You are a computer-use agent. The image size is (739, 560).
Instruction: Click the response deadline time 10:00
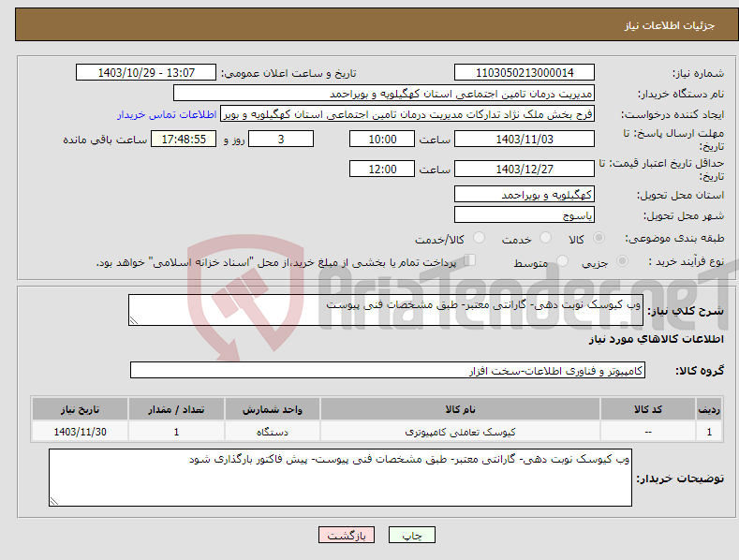coord(382,139)
